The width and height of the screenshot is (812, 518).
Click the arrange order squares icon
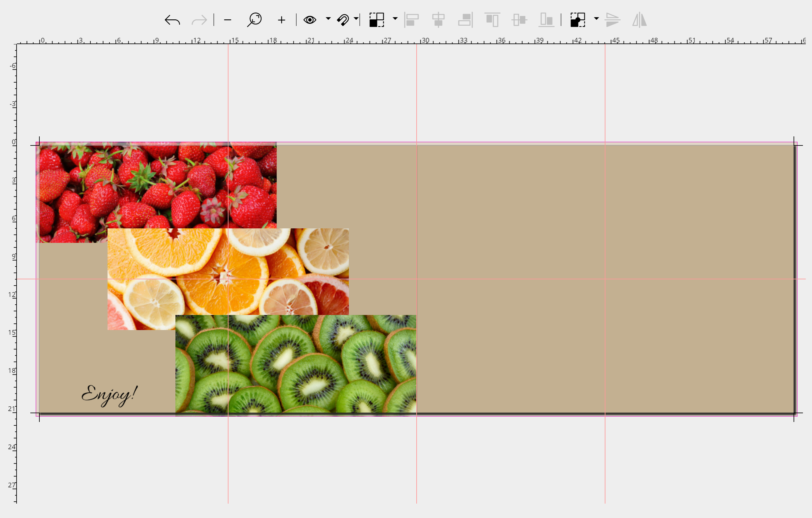click(377, 20)
